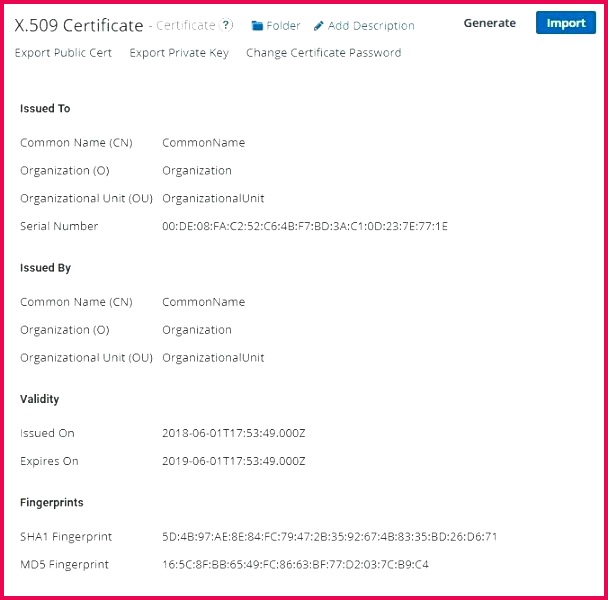This screenshot has height=600, width=608.
Task: Select serial number value 00:DE:08:FA:C2…
Action: coord(305,226)
